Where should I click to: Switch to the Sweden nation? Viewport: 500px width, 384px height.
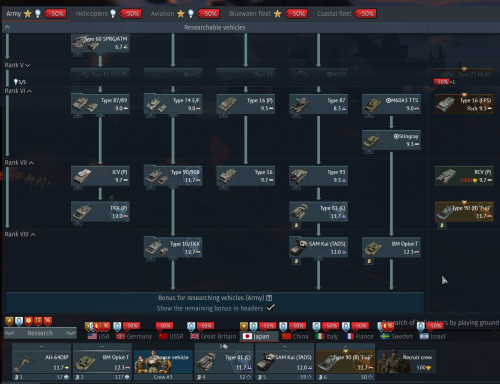point(396,336)
